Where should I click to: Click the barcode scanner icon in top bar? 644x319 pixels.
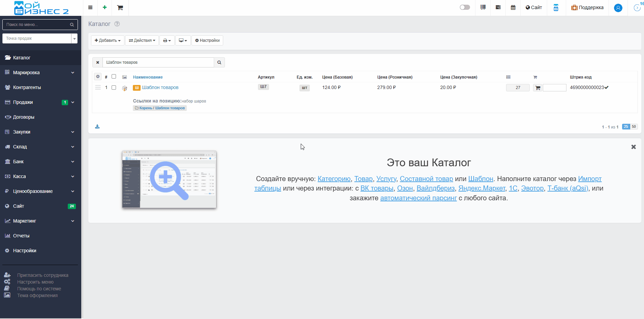(x=483, y=7)
